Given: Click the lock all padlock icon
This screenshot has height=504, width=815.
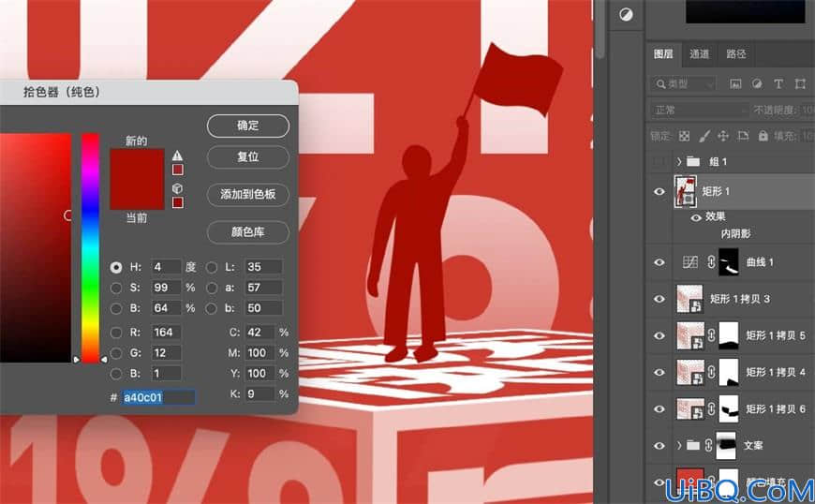Looking at the screenshot, I should (763, 136).
